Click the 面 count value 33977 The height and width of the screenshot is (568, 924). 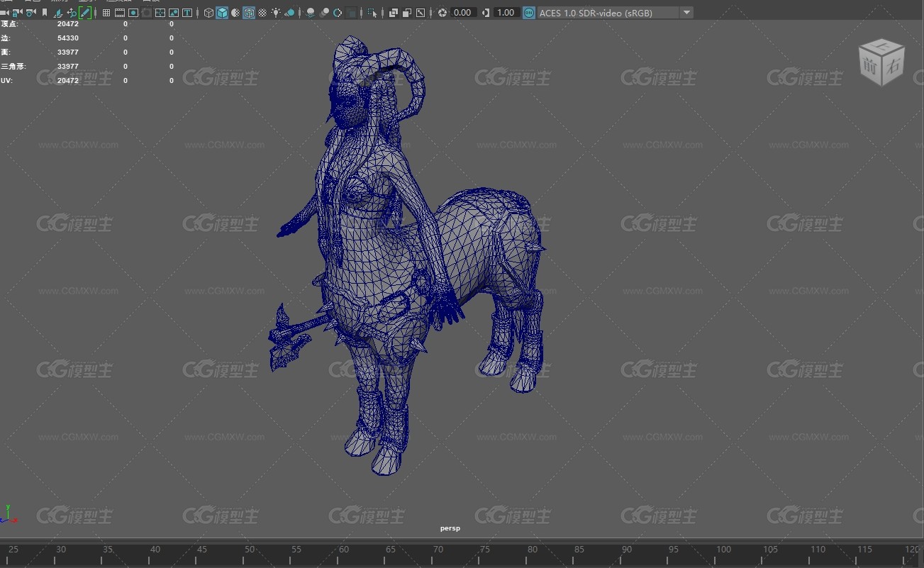tap(68, 52)
